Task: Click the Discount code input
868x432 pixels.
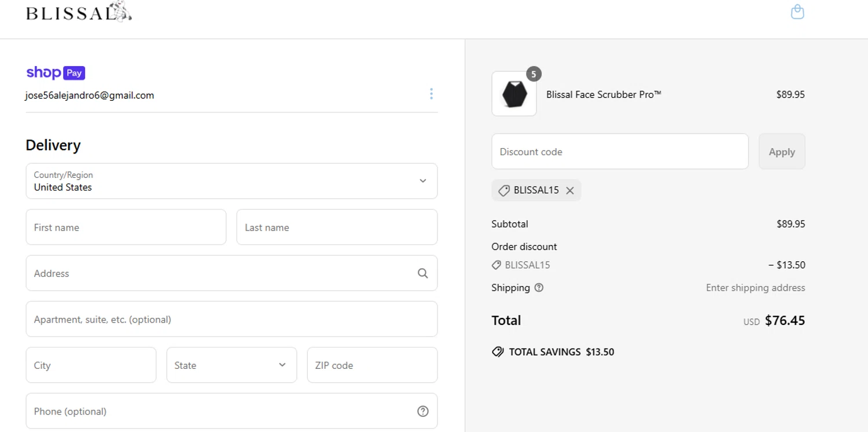Action: 620,152
